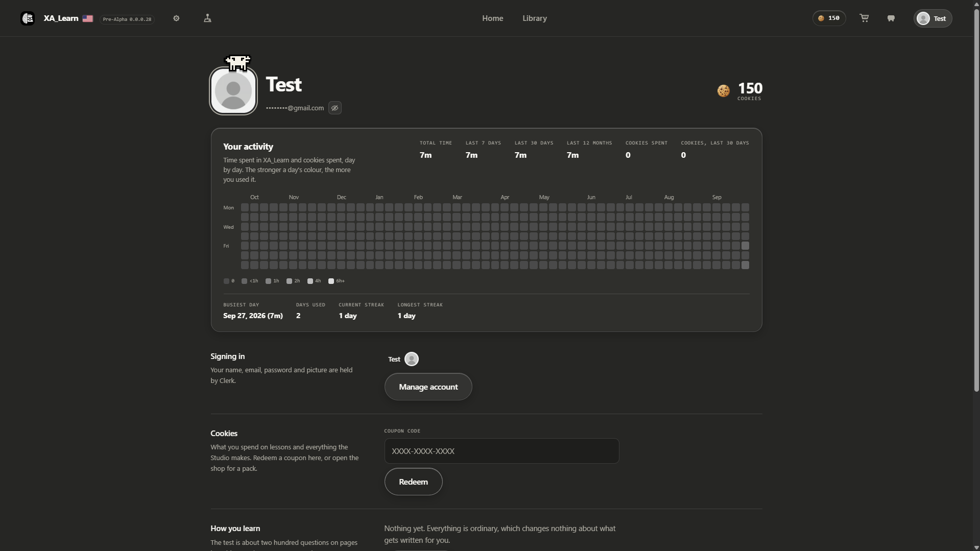The width and height of the screenshot is (980, 551).
Task: Click the busiest day 'Sep 27, 2026 (7m)' value
Action: (x=253, y=316)
